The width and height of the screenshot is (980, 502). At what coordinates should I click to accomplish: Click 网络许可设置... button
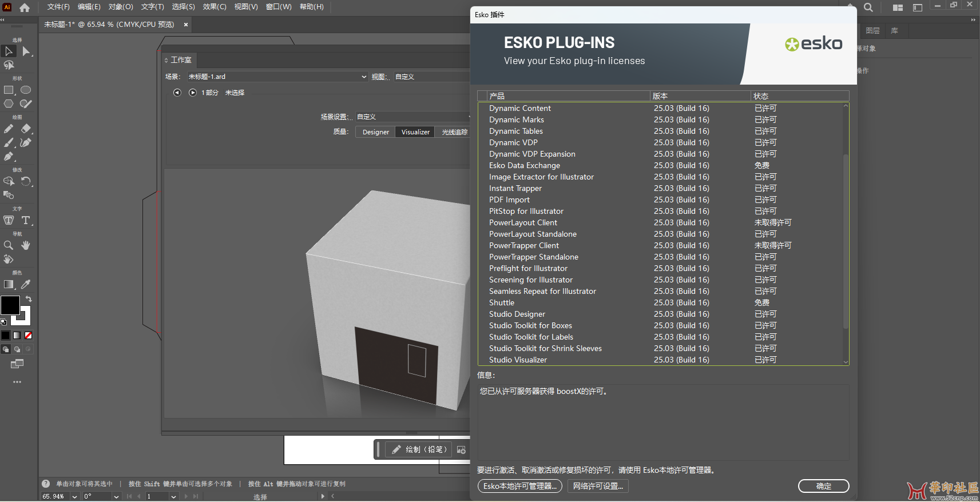tap(598, 486)
